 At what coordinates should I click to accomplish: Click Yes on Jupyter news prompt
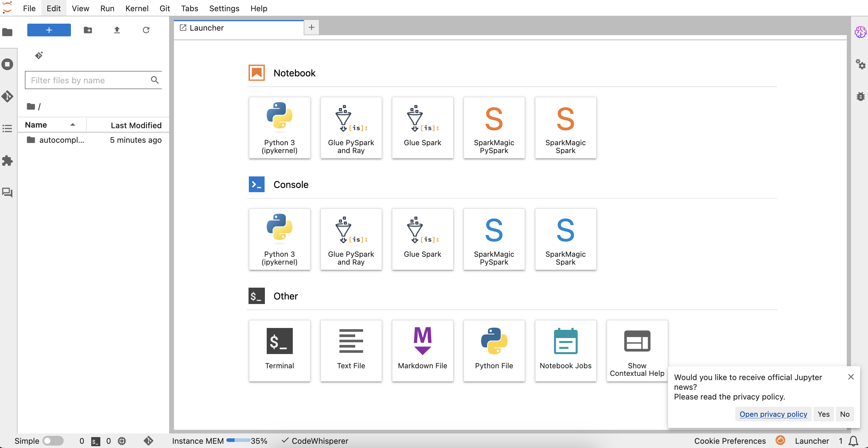pos(823,414)
